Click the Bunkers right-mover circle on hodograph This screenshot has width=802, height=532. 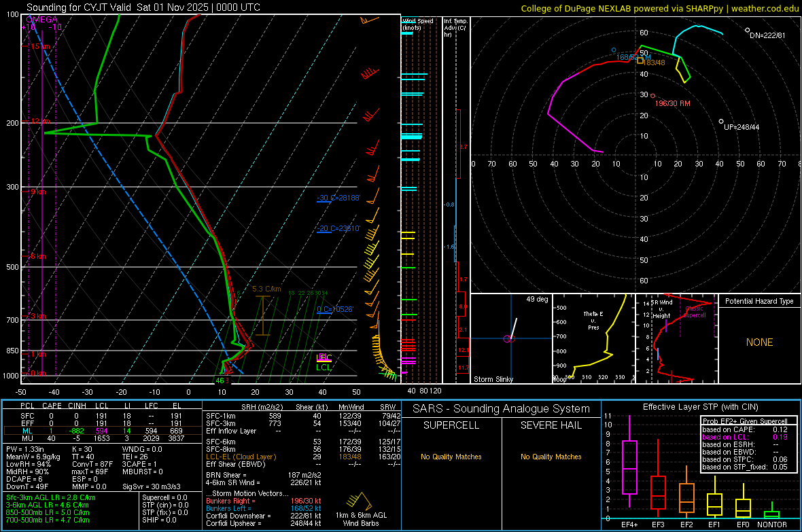[x=652, y=96]
